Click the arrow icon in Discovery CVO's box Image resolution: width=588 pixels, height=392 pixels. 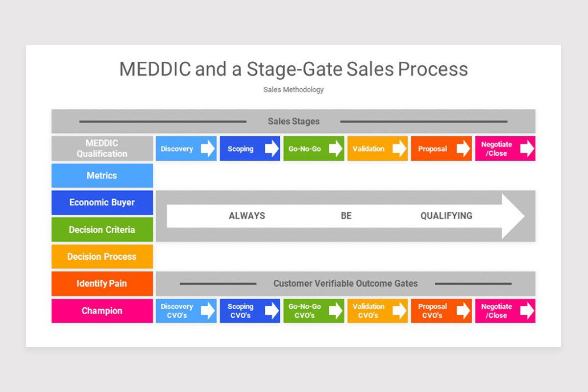click(208, 311)
